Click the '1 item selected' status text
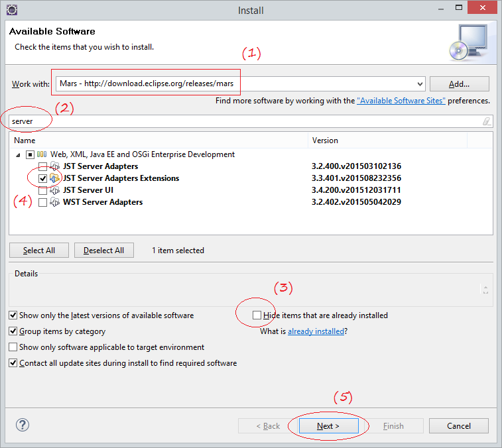Image resolution: width=502 pixels, height=448 pixels. click(178, 251)
